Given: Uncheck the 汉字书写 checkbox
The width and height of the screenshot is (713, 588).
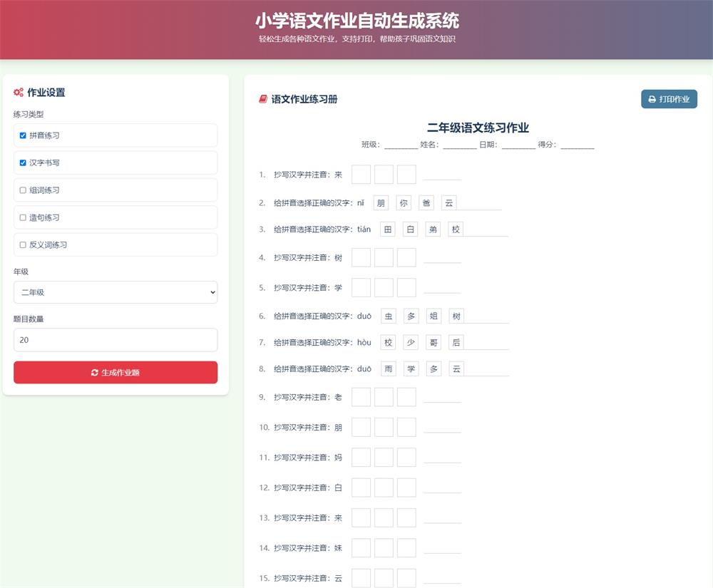Looking at the screenshot, I should coord(23,163).
